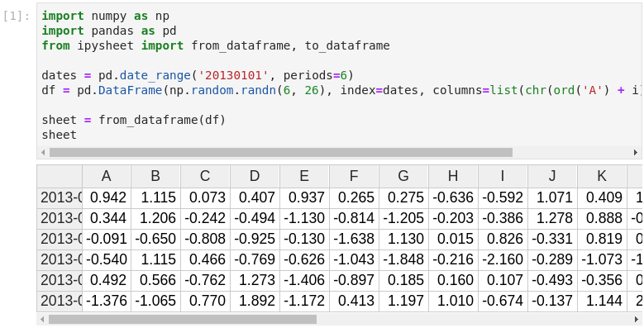
Task: Select cell with value -0.493
Action: pos(552,280)
